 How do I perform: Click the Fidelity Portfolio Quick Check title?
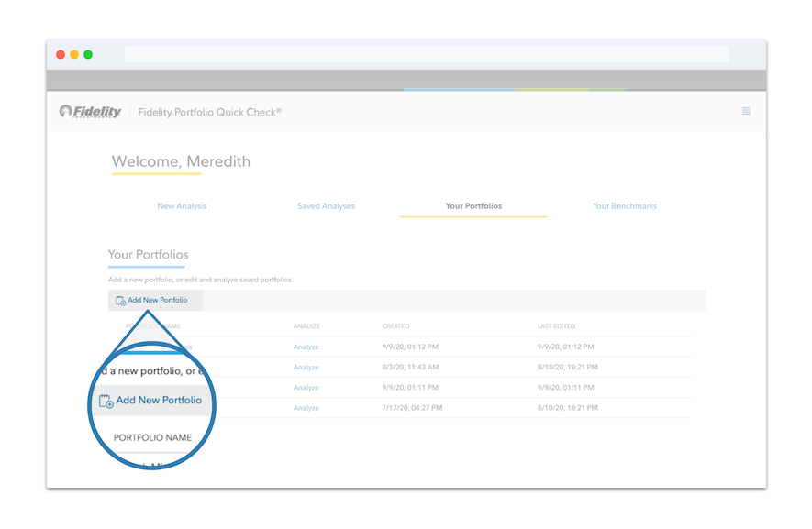click(209, 112)
